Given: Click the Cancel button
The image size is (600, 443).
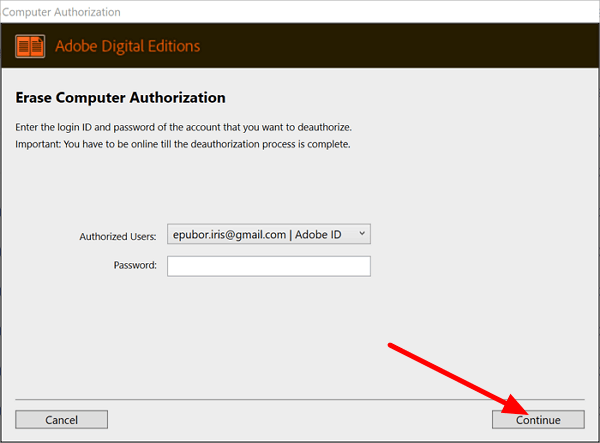Looking at the screenshot, I should 61,420.
